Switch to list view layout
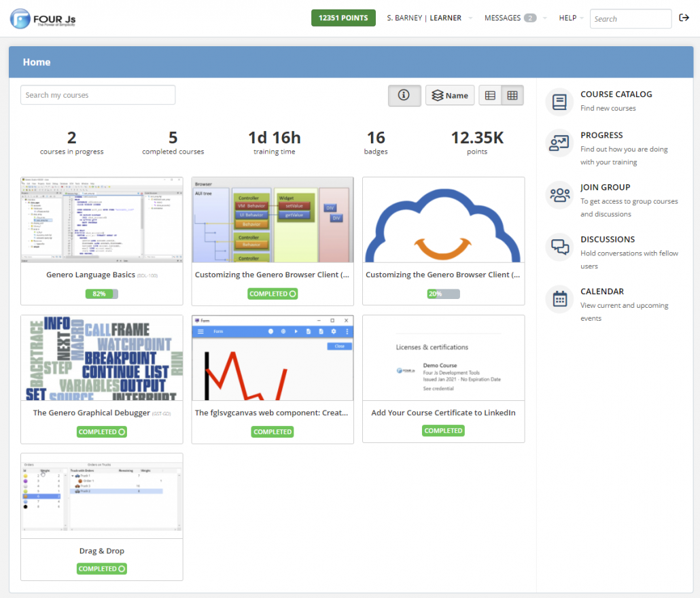 [x=490, y=95]
